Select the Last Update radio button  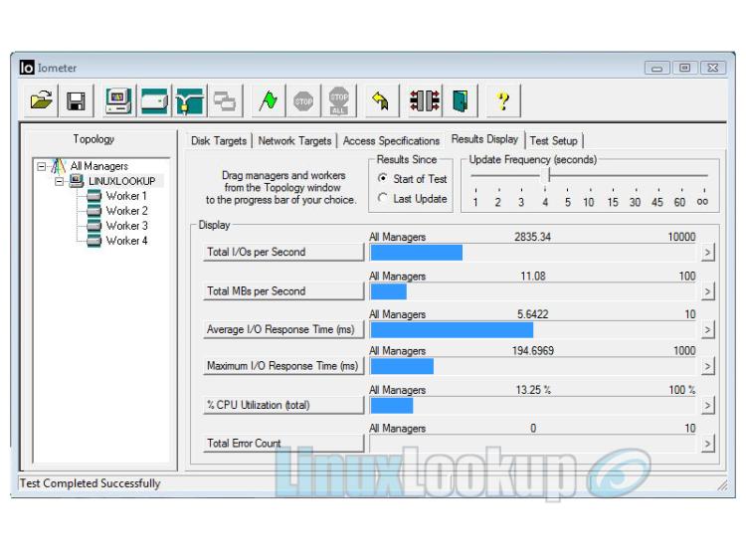click(x=384, y=198)
